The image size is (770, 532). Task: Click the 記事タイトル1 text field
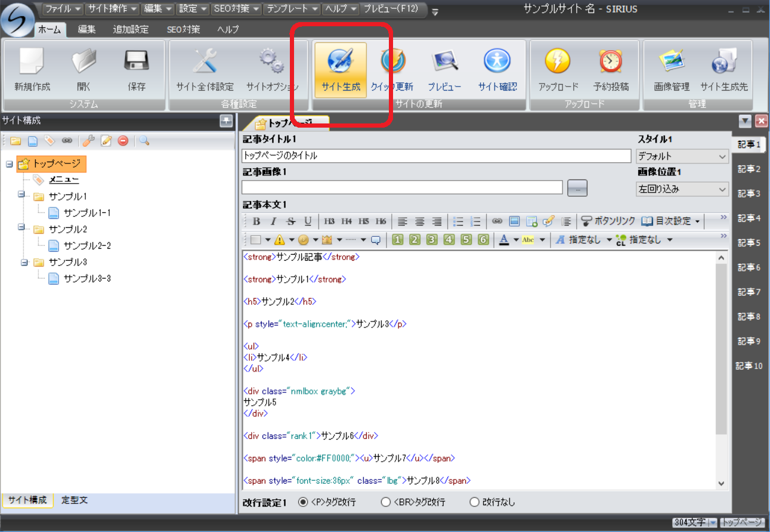(435, 156)
